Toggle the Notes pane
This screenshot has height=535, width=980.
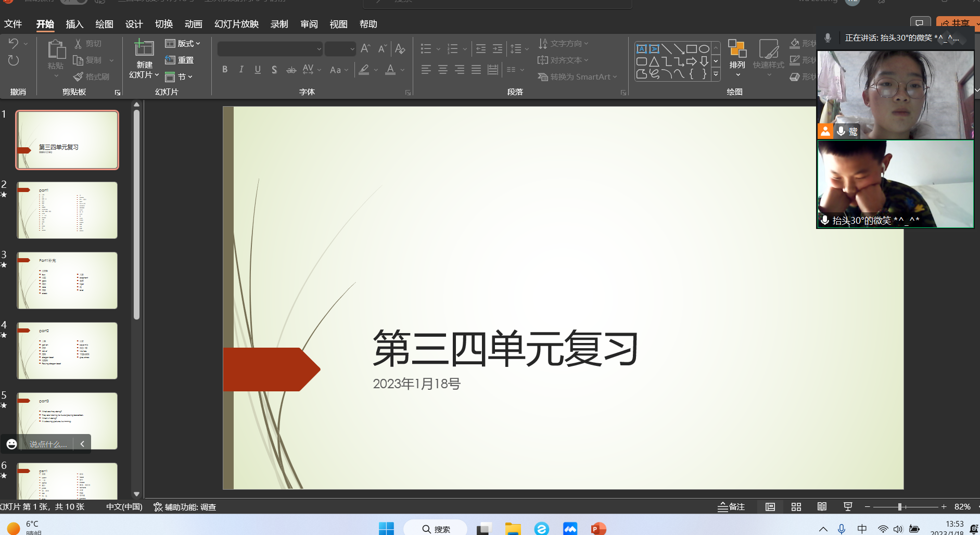731,507
